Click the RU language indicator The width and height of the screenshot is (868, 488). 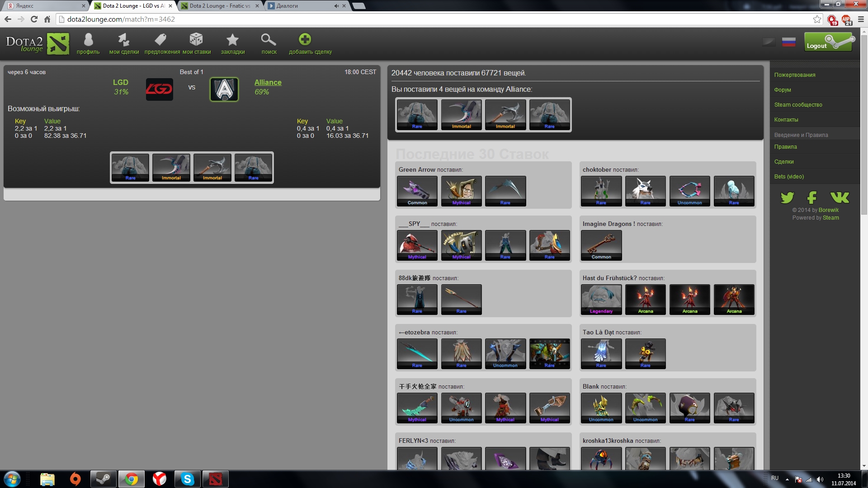(775, 478)
